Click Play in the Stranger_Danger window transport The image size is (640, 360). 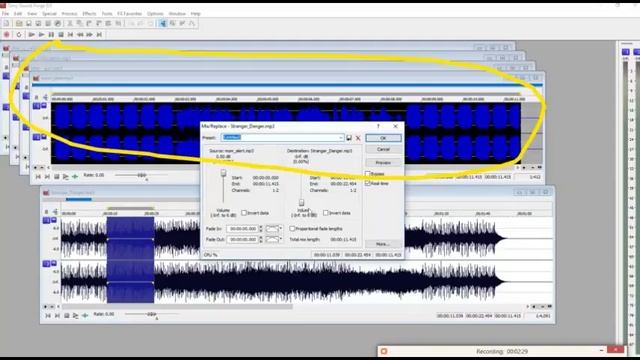76,315
